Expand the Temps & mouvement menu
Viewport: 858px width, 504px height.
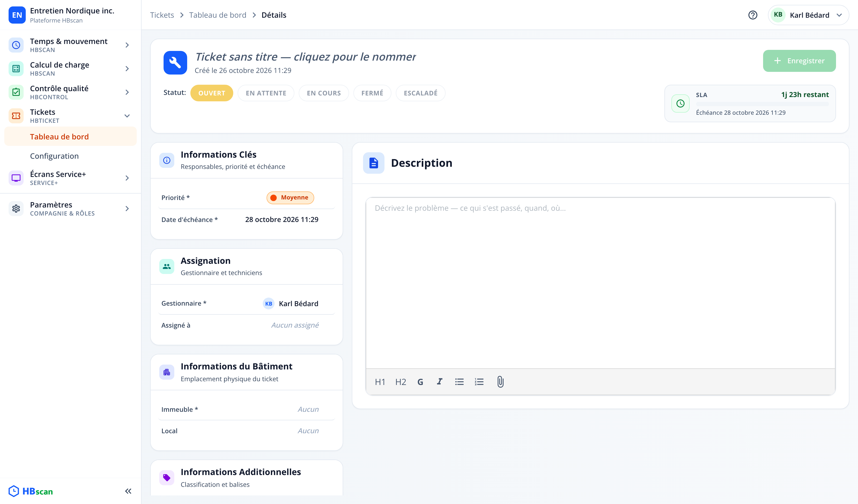pyautogui.click(x=71, y=45)
